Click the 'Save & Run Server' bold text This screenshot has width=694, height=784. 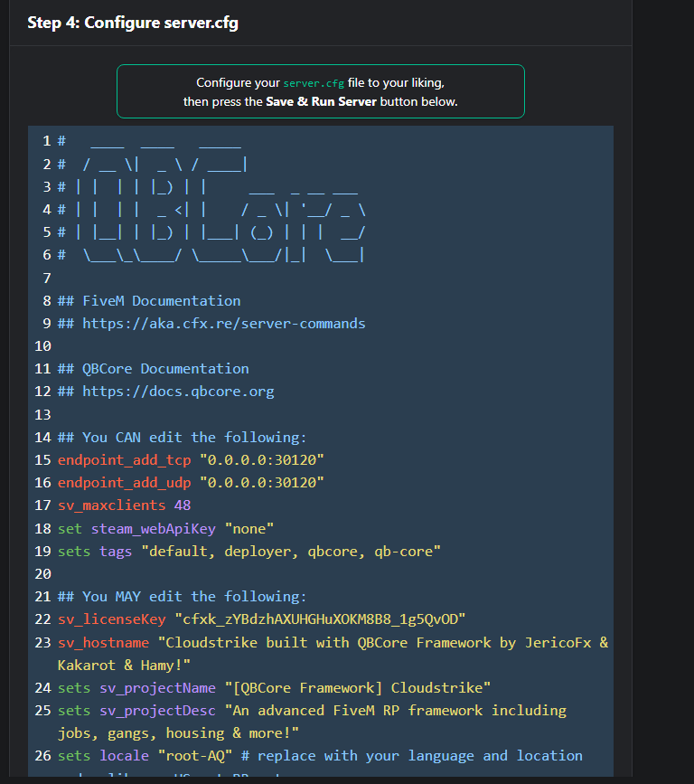click(x=321, y=101)
